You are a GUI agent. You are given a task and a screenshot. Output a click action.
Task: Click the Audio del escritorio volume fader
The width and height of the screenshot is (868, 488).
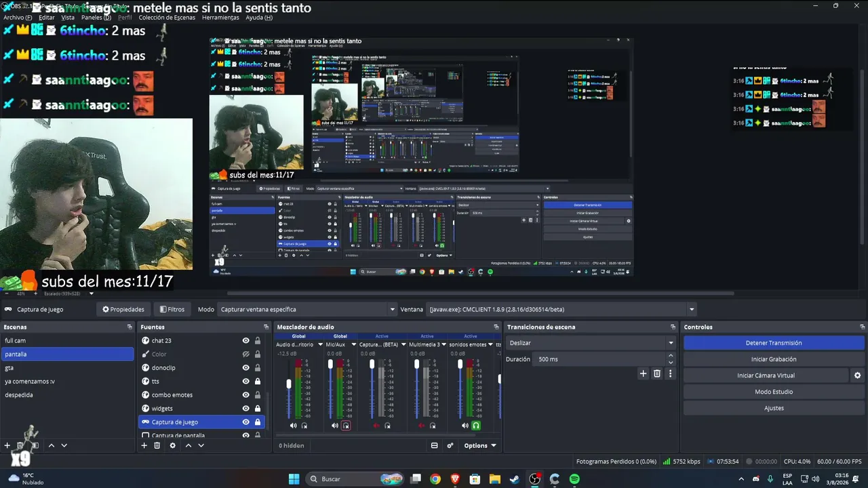click(x=289, y=384)
